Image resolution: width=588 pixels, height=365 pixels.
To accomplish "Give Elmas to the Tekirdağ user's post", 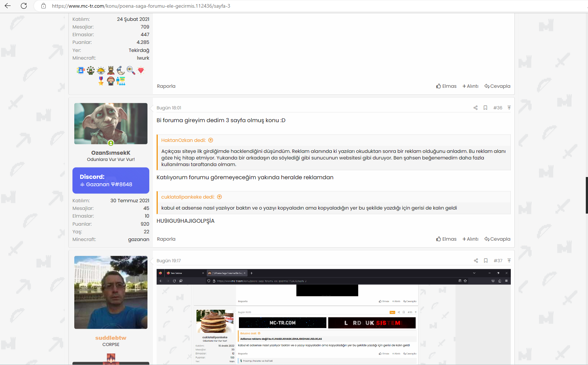I will coord(446,86).
